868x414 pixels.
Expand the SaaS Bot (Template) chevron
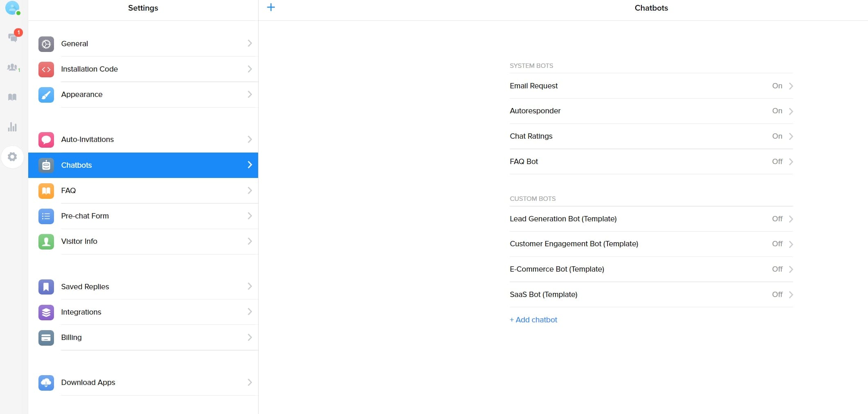(791, 295)
